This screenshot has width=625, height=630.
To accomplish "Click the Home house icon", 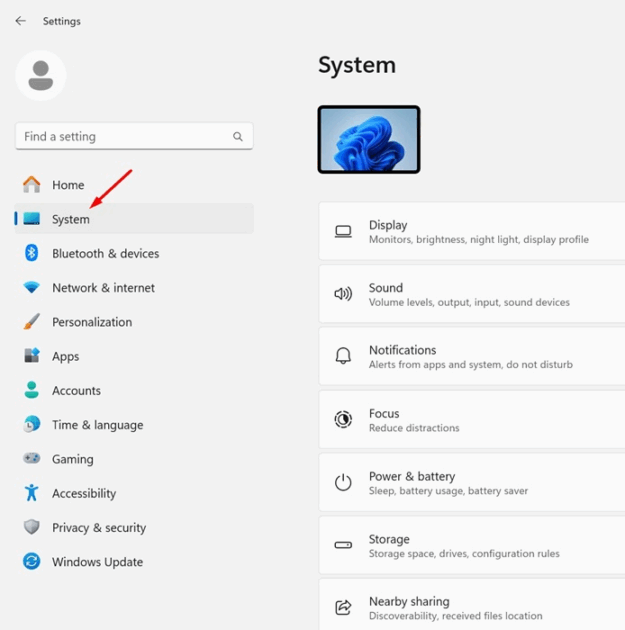I will point(31,185).
